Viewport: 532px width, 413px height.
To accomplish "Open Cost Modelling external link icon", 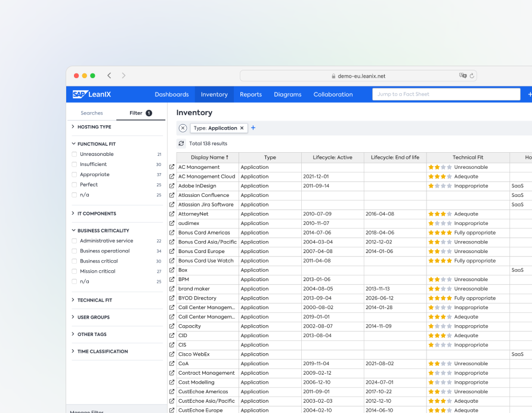I will point(172,382).
